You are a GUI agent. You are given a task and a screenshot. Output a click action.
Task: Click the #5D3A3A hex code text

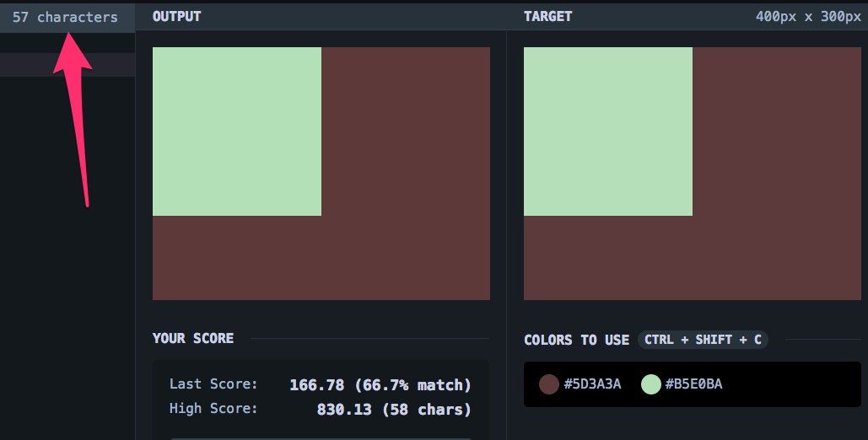(592, 384)
